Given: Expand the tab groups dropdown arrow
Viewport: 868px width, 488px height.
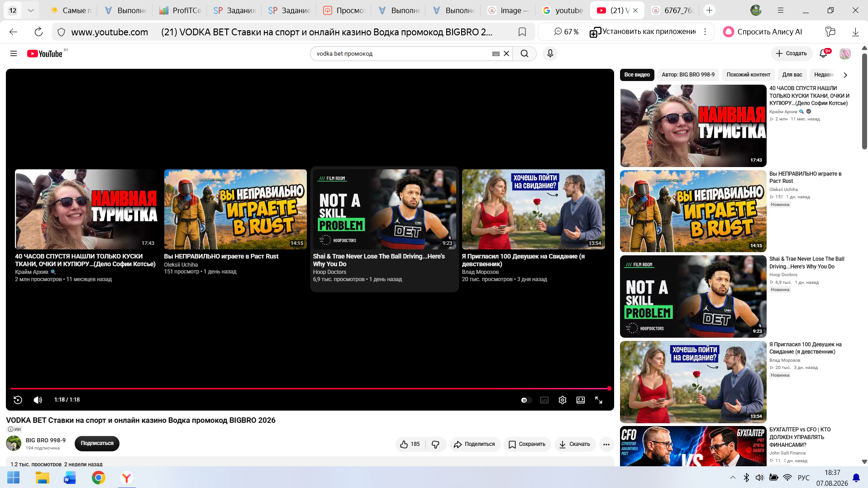Looking at the screenshot, I should pyautogui.click(x=30, y=10).
